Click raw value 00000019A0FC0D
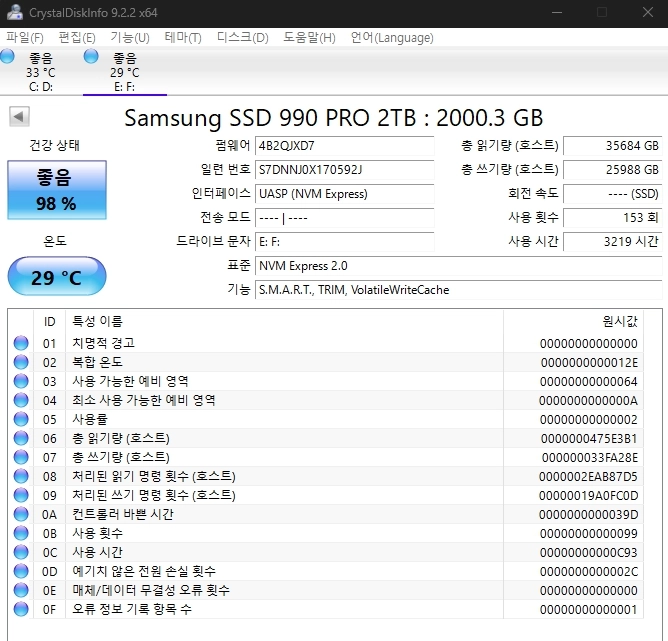The width and height of the screenshot is (668, 641). tap(589, 495)
